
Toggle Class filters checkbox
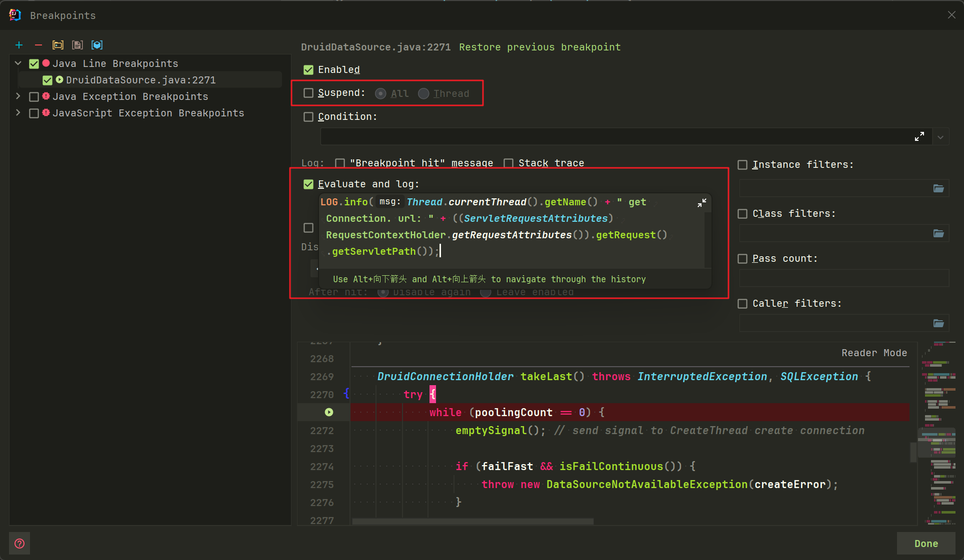[742, 214]
